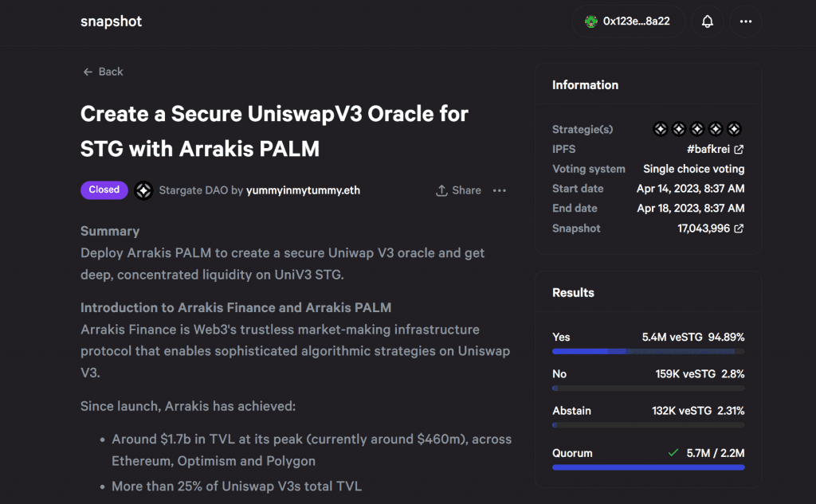Screen dimensions: 816x504
Task: Click the 'Abstain' result label
Action: [571, 411]
